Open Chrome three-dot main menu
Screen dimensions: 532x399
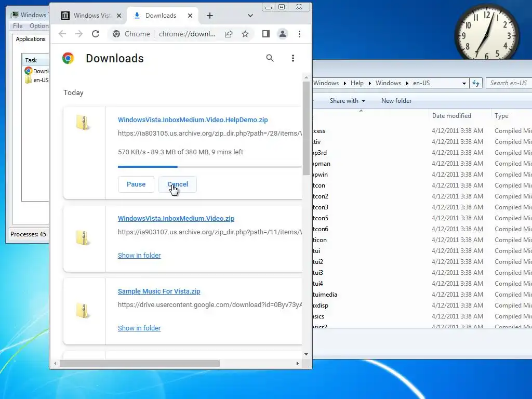(299, 34)
